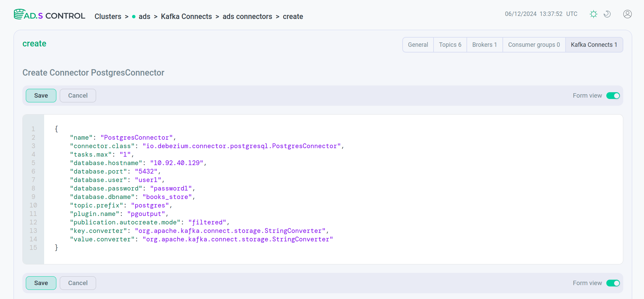644x299 pixels.
Task: Click green status dot before ads
Action: coord(134,17)
